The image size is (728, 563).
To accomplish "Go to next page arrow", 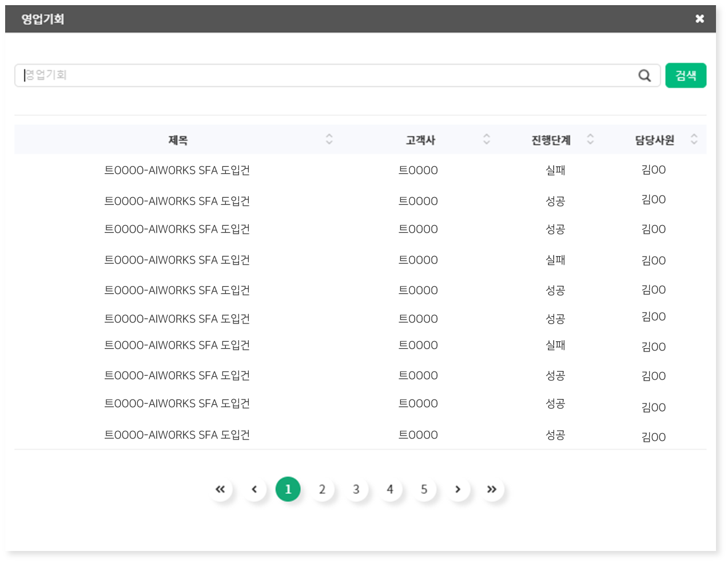I will coord(458,489).
